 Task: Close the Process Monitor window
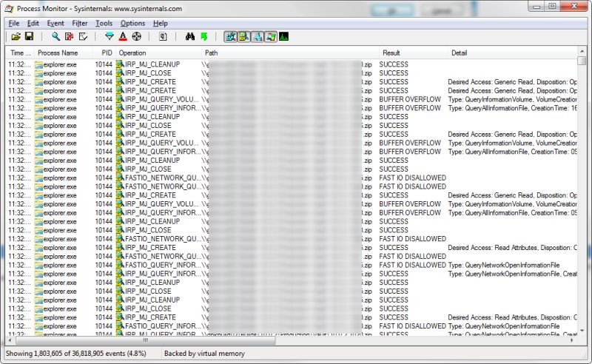click(x=574, y=7)
